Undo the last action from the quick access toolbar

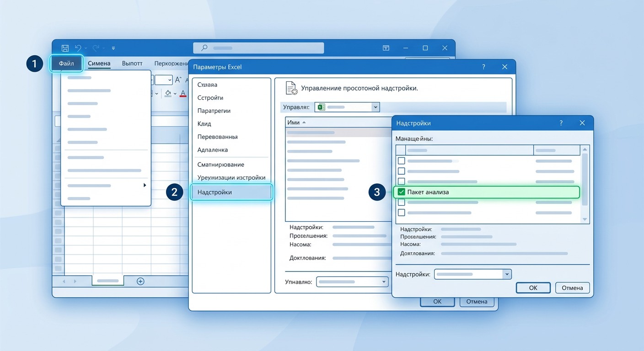[78, 48]
